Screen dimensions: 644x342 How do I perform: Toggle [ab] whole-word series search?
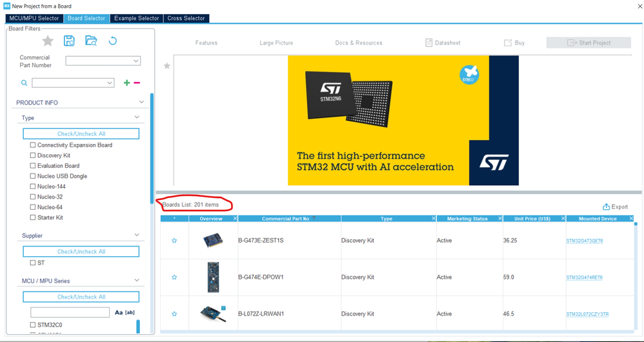tap(130, 312)
